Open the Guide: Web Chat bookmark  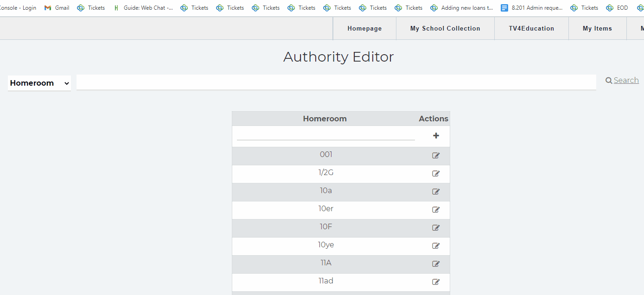tap(143, 8)
